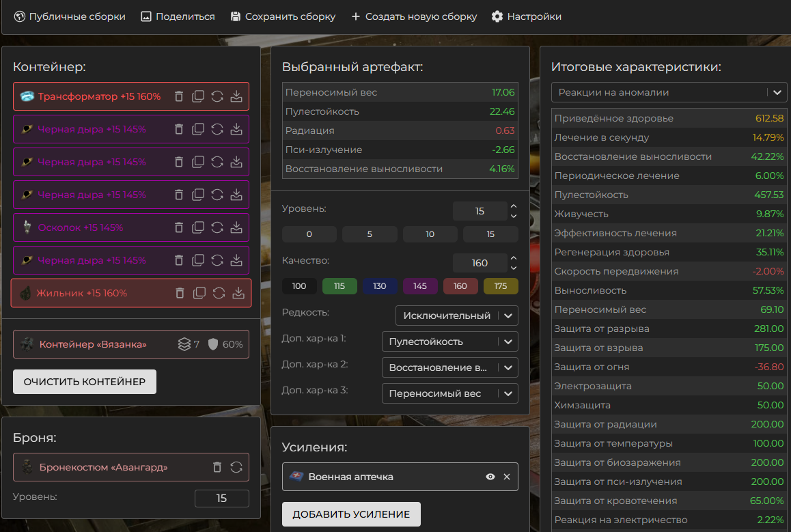Remove the Военная аптечка boost
This screenshot has width=791, height=532.
pos(507,477)
